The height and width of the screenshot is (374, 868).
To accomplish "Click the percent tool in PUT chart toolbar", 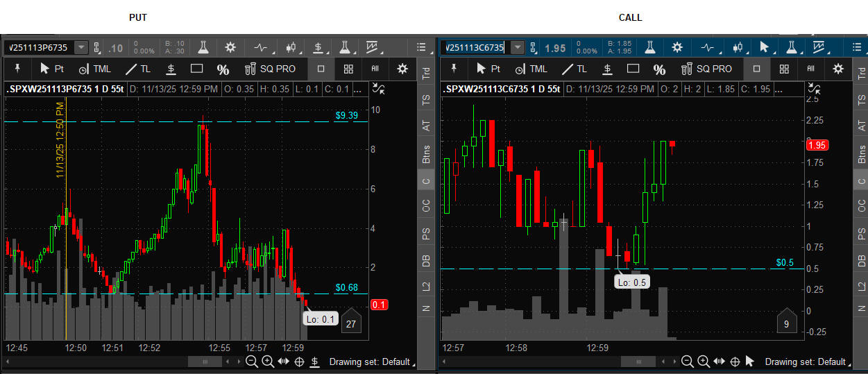I will 223,69.
